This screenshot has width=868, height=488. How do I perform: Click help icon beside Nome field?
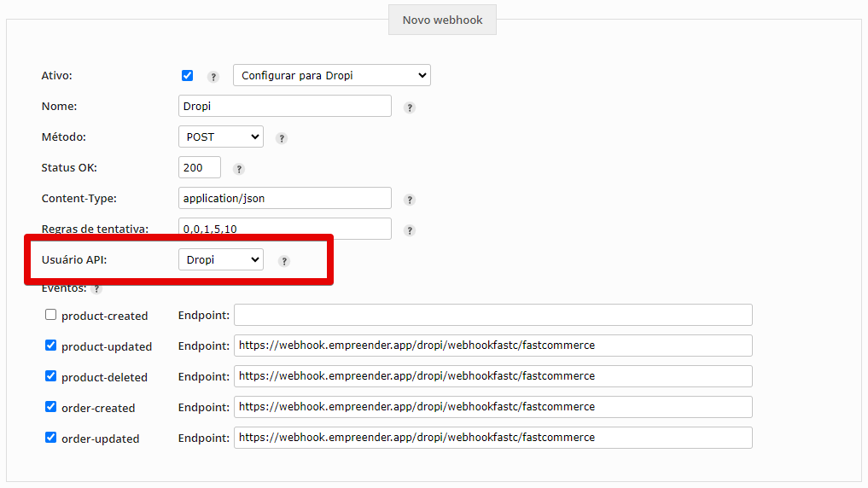coord(410,107)
